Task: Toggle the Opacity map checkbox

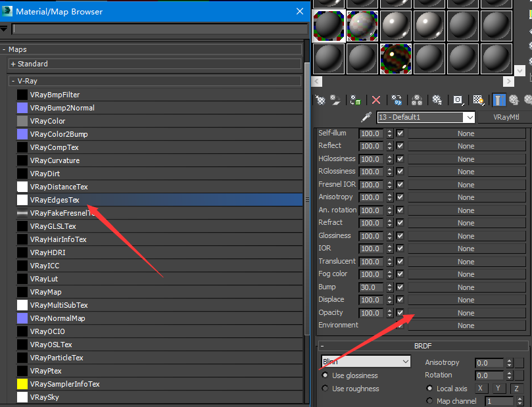Action: point(400,313)
